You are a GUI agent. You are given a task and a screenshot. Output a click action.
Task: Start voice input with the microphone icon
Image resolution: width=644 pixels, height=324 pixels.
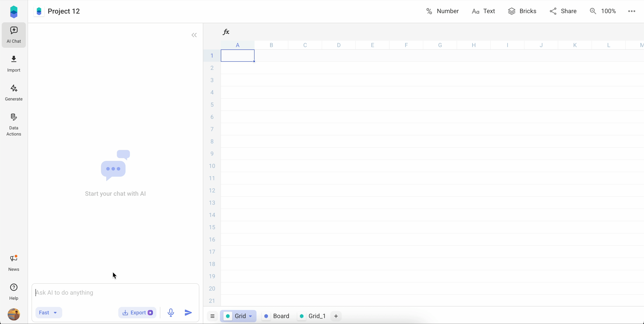click(x=171, y=313)
